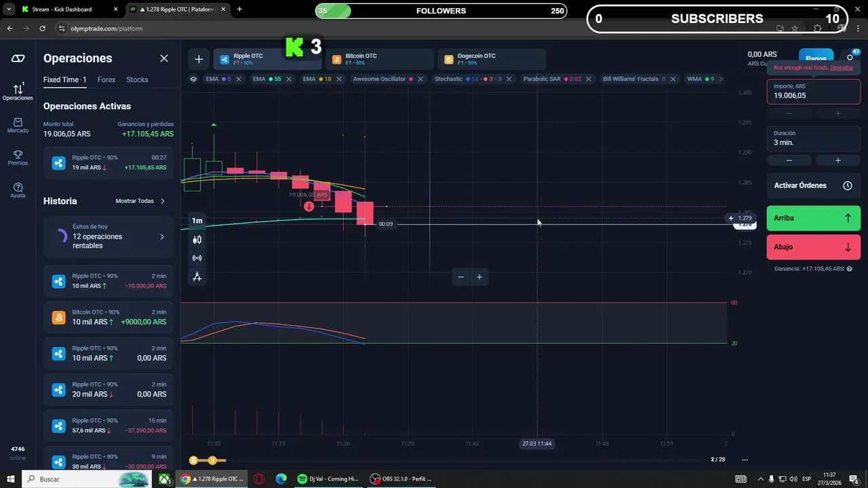Open the Windows Start menu

tap(11, 479)
